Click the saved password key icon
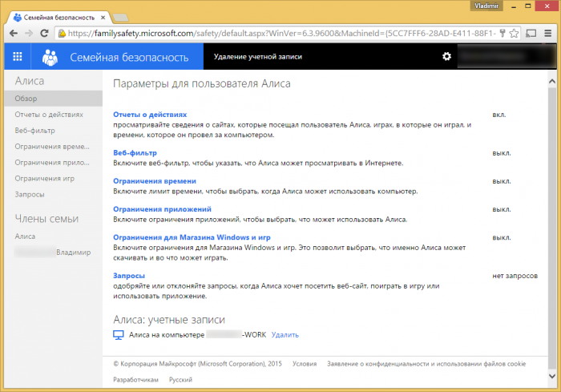Screen dimensions: 561x392 click(502, 34)
